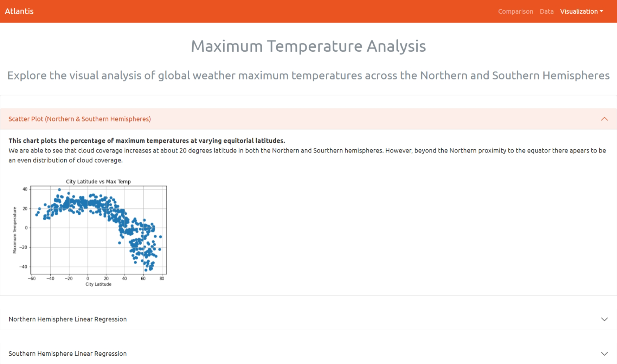Open the Data page from the navbar
Viewport: 617px width, 364px height.
547,11
